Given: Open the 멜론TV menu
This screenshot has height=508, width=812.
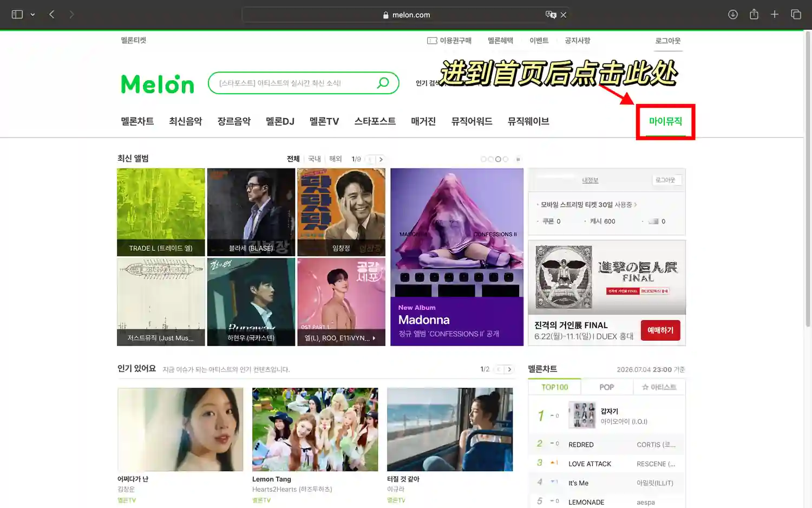Looking at the screenshot, I should [x=324, y=121].
